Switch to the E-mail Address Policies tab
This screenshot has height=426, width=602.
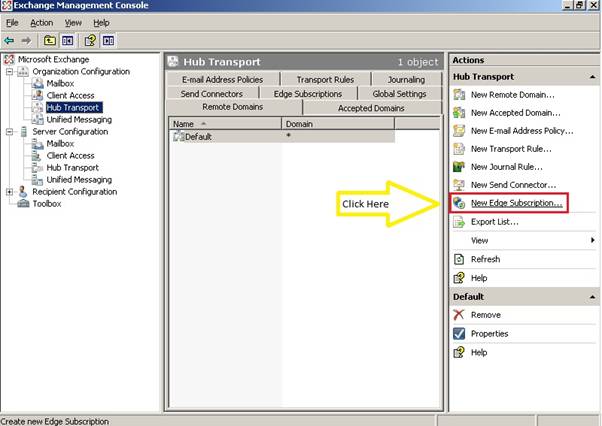(x=223, y=79)
